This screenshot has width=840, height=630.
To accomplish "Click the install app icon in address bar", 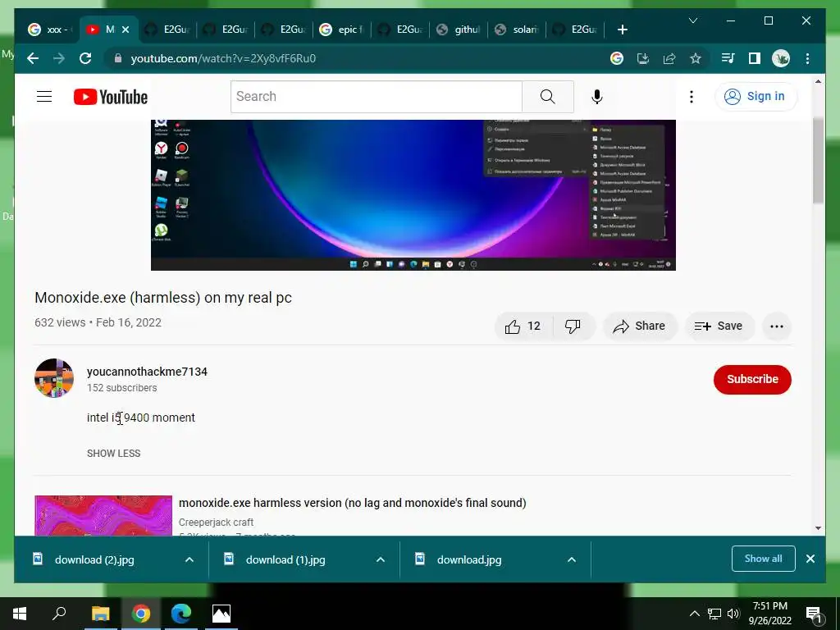I will (643, 58).
